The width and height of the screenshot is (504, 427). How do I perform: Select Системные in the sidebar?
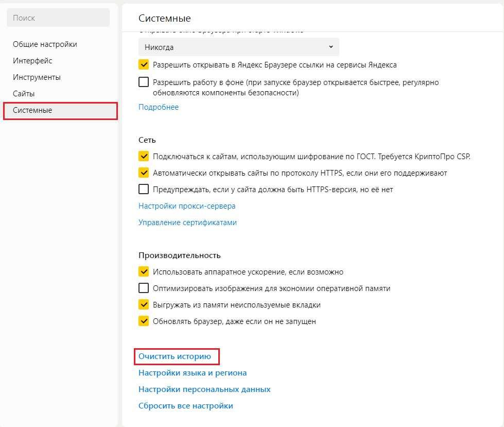[32, 110]
